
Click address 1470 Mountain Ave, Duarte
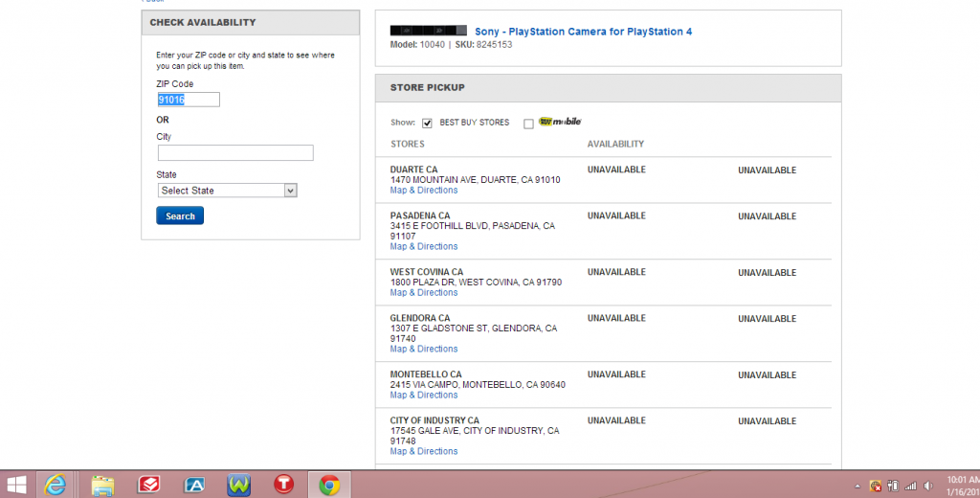click(x=475, y=180)
